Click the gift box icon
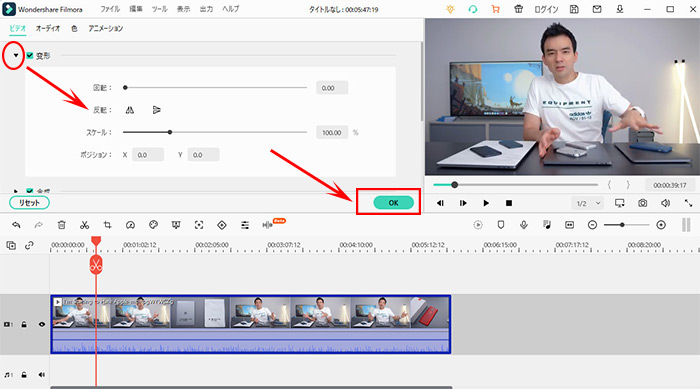Screen dimensions: 700x389 coord(518,9)
